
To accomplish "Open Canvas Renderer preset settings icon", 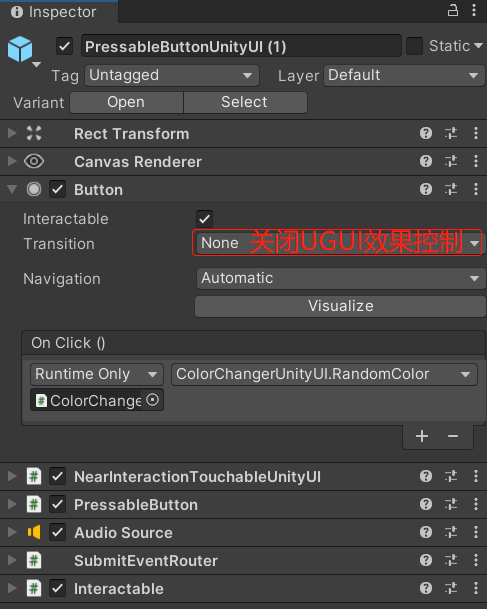I will point(451,161).
